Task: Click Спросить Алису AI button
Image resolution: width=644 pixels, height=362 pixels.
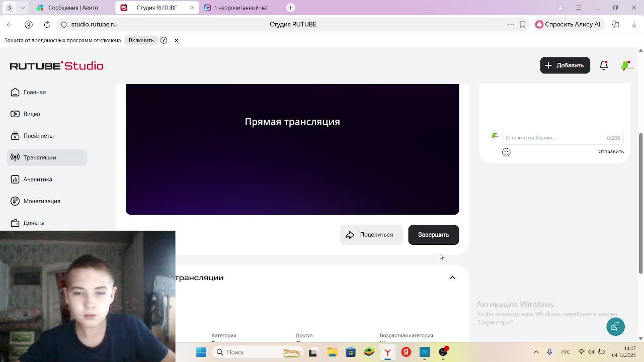Action: point(568,24)
